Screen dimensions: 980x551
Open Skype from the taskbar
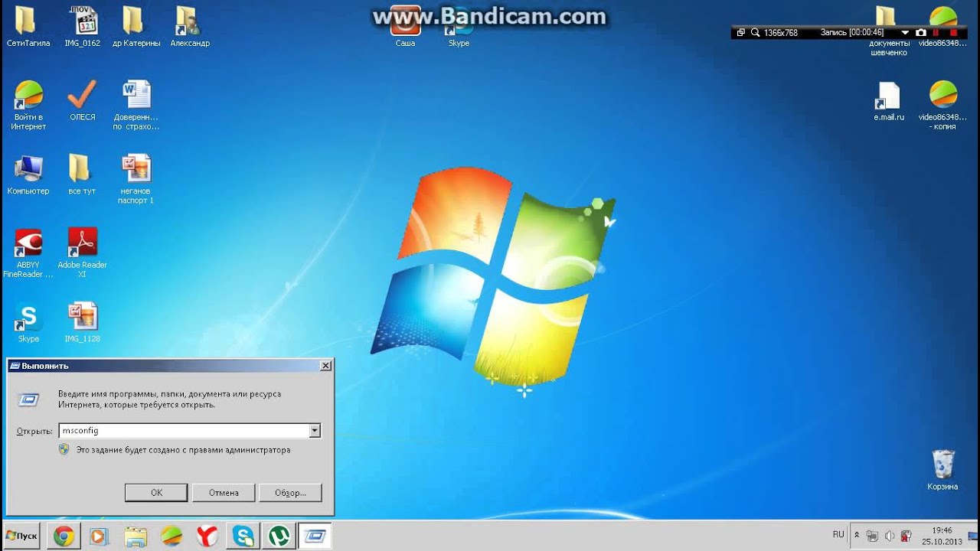pyautogui.click(x=243, y=536)
